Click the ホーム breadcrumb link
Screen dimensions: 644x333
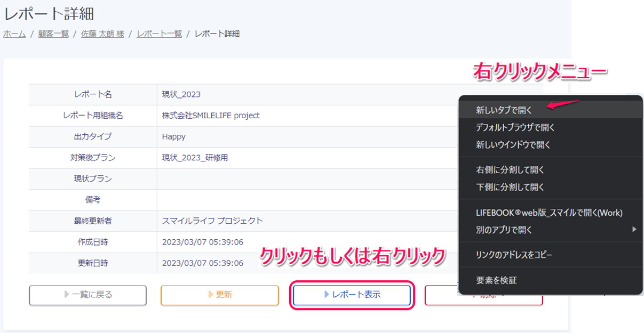point(14,34)
